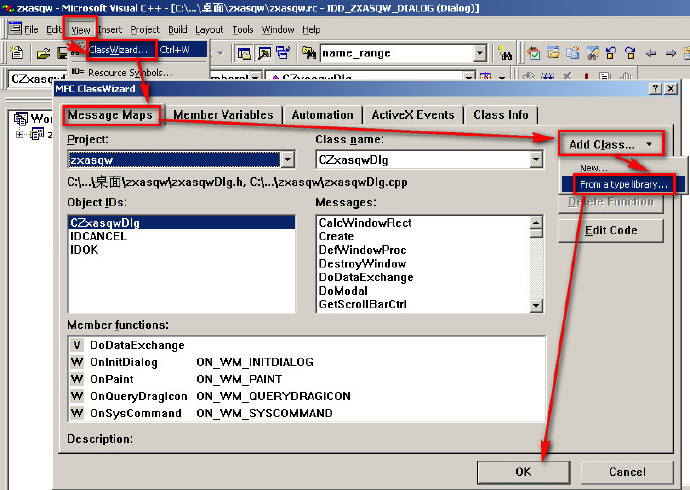690x490 pixels.
Task: Open the name_range find dropdown arrow
Action: pos(480,54)
